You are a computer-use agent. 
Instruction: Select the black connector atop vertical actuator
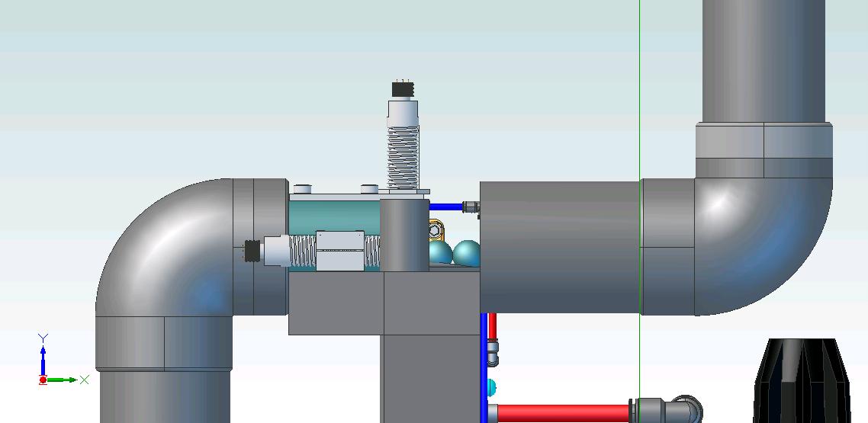coord(403,89)
